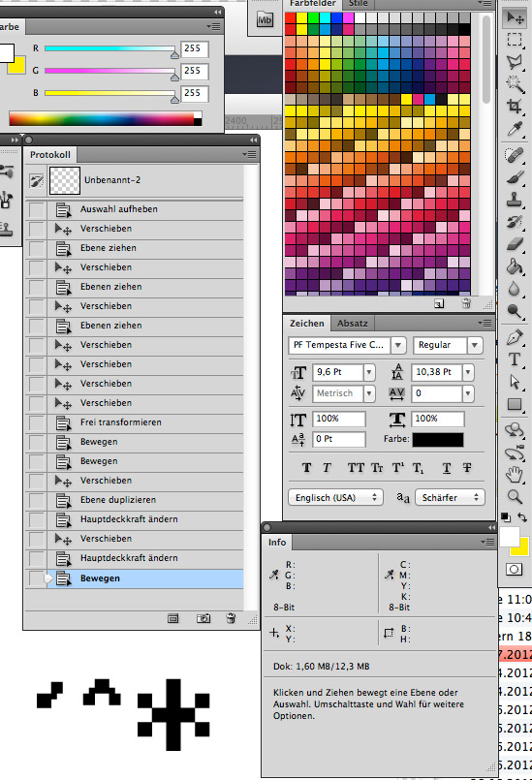Select the Pen tool
Screen dimensions: 532x780
pyautogui.click(x=515, y=337)
